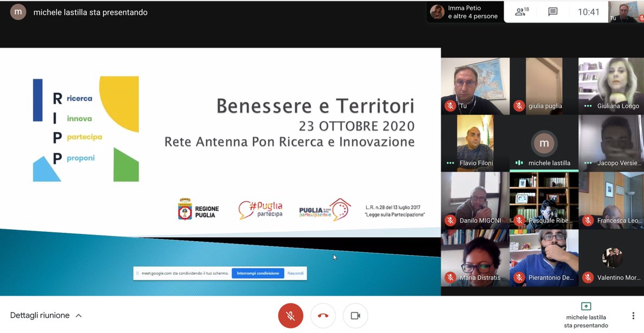Image resolution: width=644 pixels, height=333 pixels.
Task: Click 'Nascondi' to hide the sharing banner
Action: tap(295, 273)
